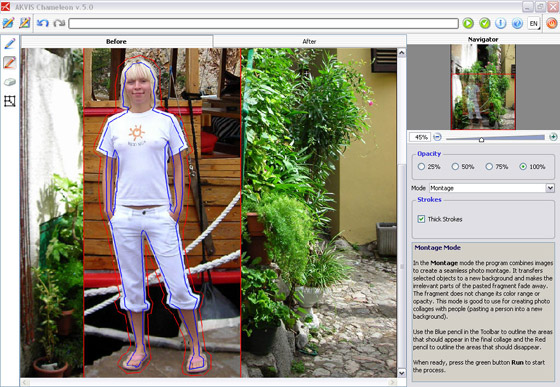The width and height of the screenshot is (560, 387).
Task: Click the AKVIS Chameleon application logo
Action: (5, 6)
